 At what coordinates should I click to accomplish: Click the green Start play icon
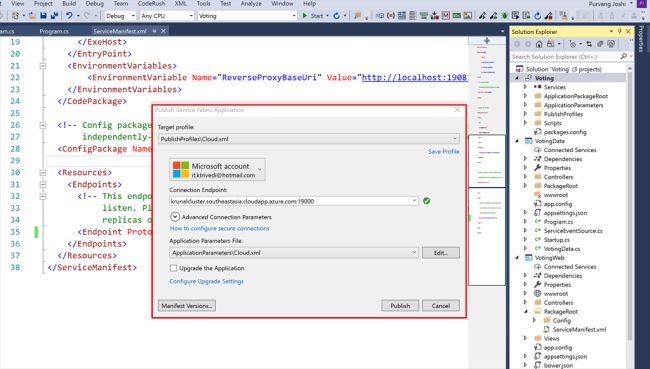click(305, 16)
